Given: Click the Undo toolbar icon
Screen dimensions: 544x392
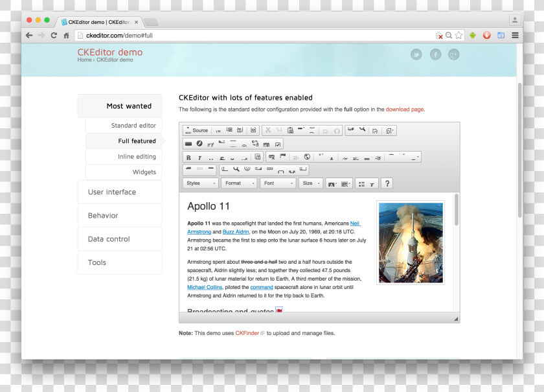Looking at the screenshot, I should (x=325, y=131).
